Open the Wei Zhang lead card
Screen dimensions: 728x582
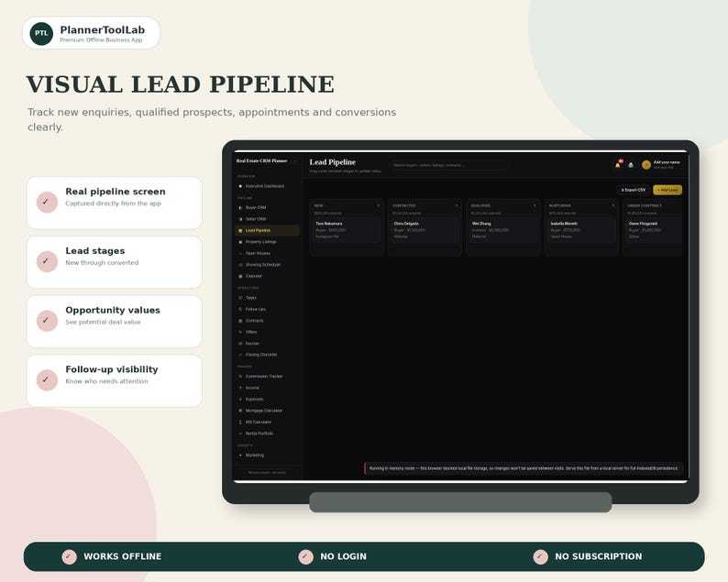(502, 230)
